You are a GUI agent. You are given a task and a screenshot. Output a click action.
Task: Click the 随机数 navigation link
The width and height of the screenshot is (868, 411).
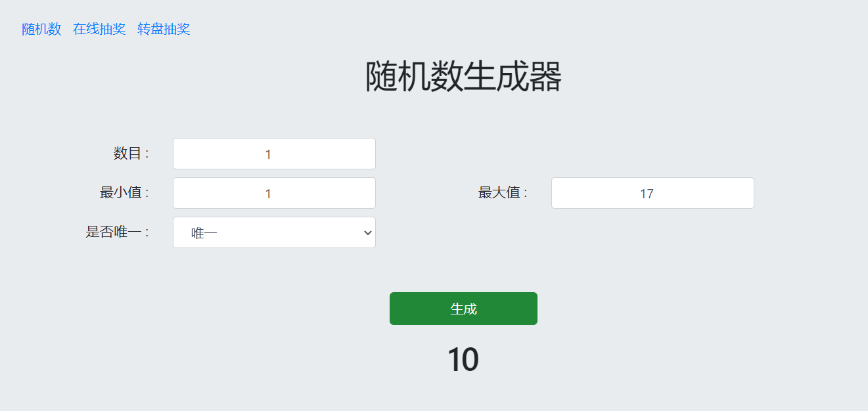click(x=40, y=30)
